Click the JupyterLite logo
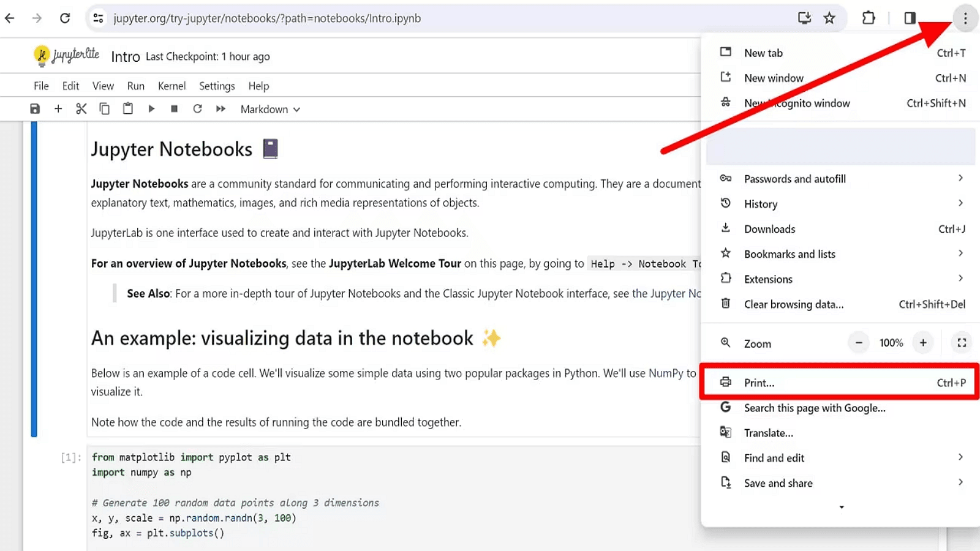980x551 pixels. tap(66, 56)
